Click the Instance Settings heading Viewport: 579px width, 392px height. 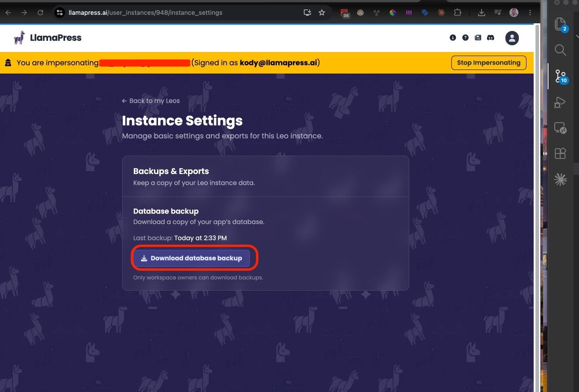182,121
